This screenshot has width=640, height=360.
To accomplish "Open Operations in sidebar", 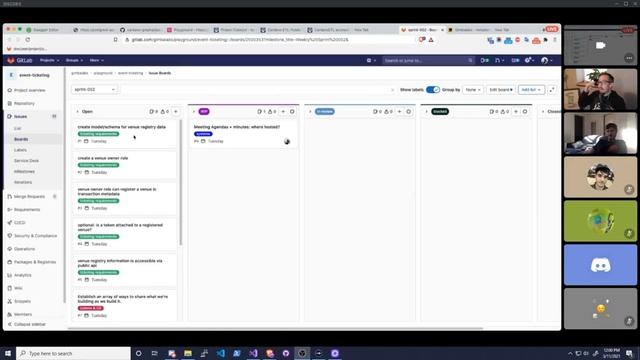I will pyautogui.click(x=24, y=249).
